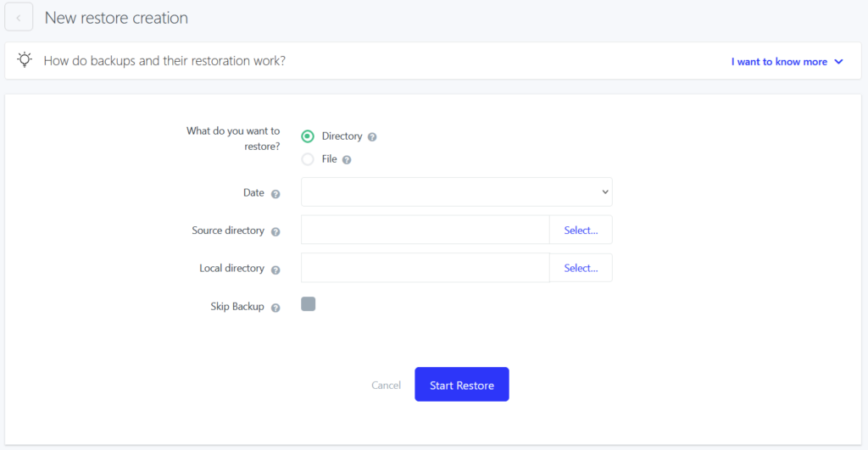Click the 'Local directory' label text
This screenshot has height=450, width=868.
232,269
